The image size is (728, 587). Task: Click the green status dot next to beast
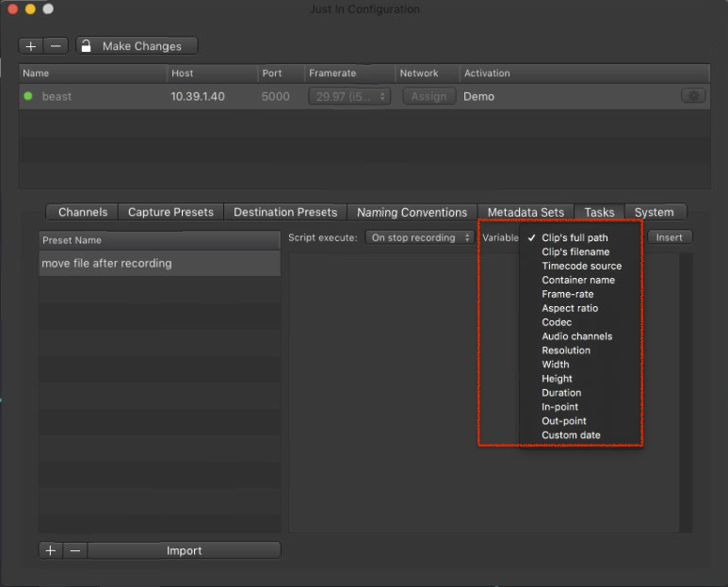tap(28, 96)
